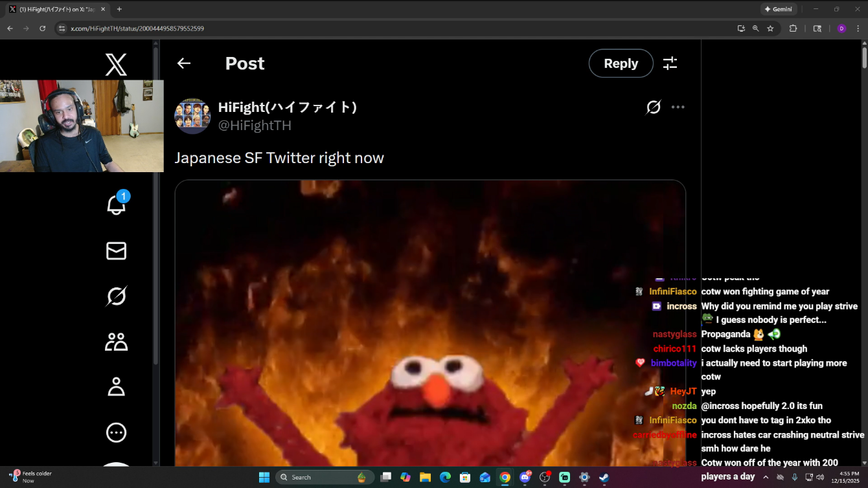This screenshot has height=488, width=868.
Task: Open Steam from the taskbar
Action: [604, 478]
